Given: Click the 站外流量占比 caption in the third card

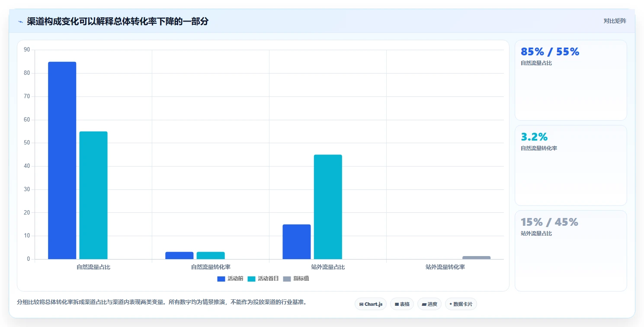Looking at the screenshot, I should 536,234.
